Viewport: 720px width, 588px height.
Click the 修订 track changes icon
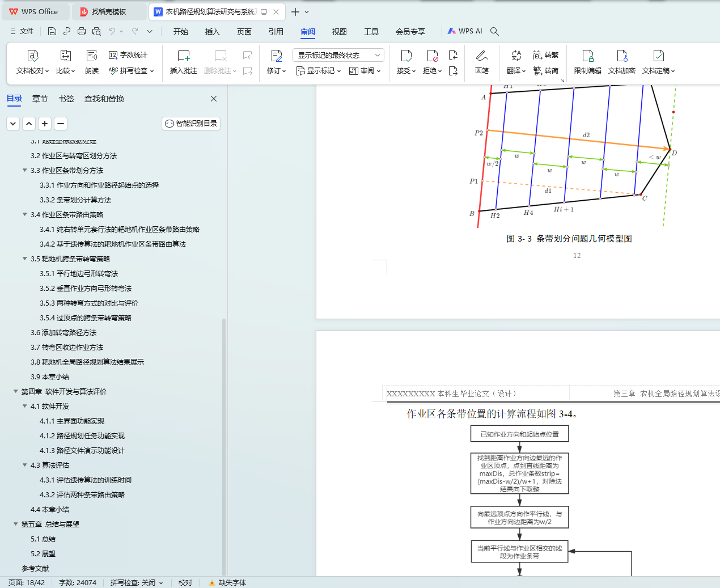click(x=276, y=56)
